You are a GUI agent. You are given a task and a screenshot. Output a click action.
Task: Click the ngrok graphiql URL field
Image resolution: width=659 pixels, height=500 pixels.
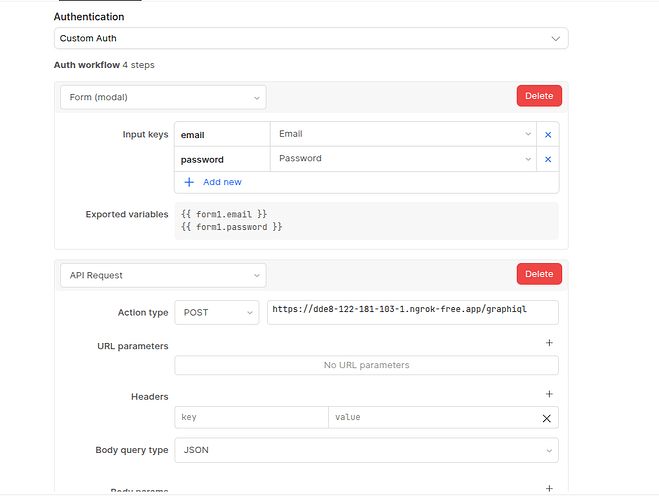pyautogui.click(x=412, y=312)
